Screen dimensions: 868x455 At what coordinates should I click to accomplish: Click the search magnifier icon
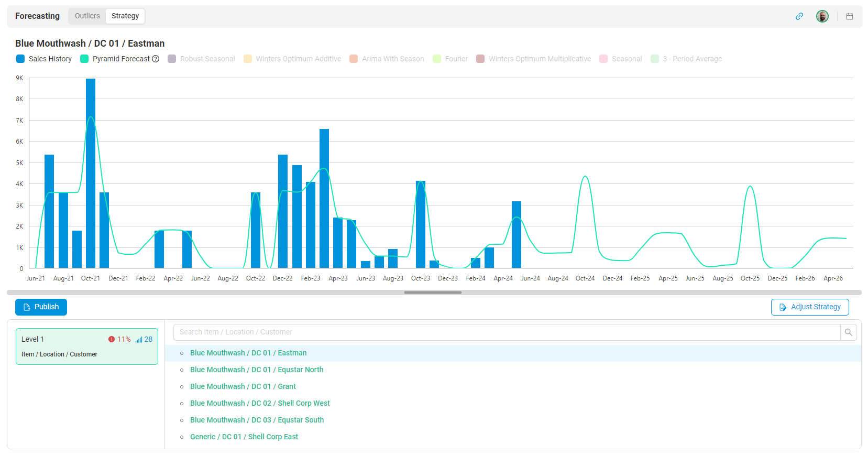coord(849,332)
